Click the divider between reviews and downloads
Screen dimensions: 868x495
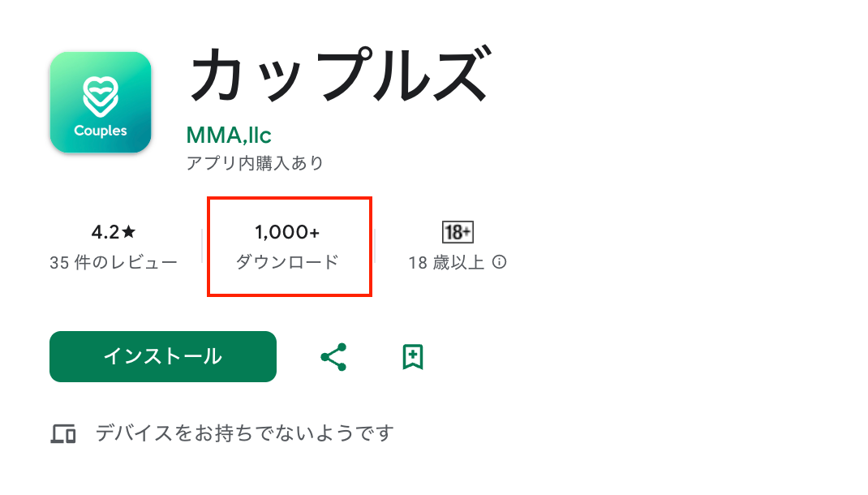coord(202,246)
